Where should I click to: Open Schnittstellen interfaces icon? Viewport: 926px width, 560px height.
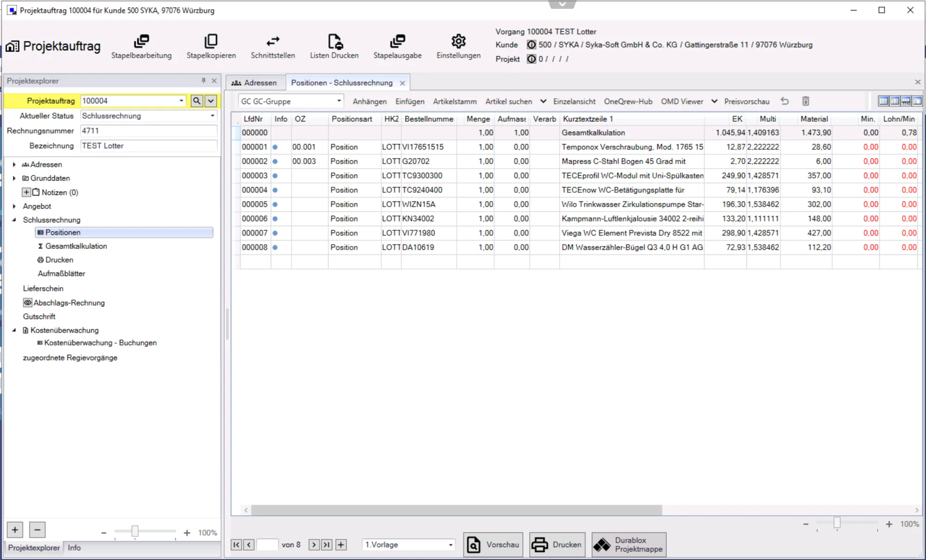click(x=273, y=41)
